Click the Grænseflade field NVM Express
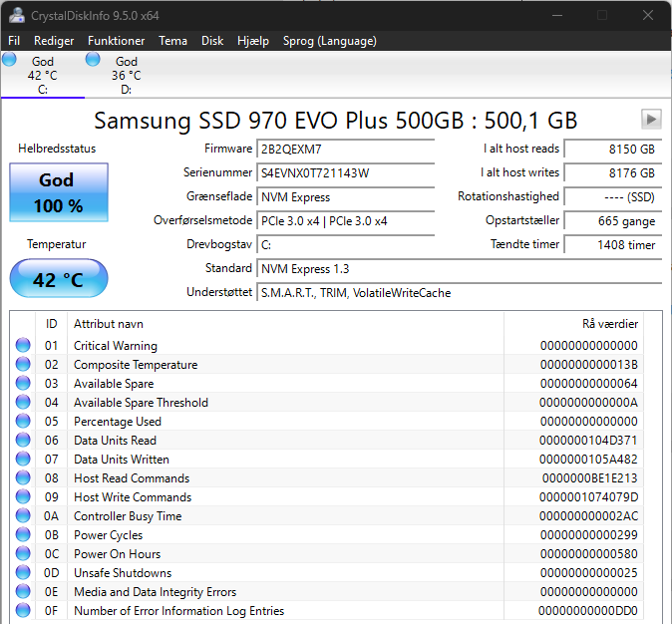This screenshot has width=672, height=624. [x=345, y=197]
